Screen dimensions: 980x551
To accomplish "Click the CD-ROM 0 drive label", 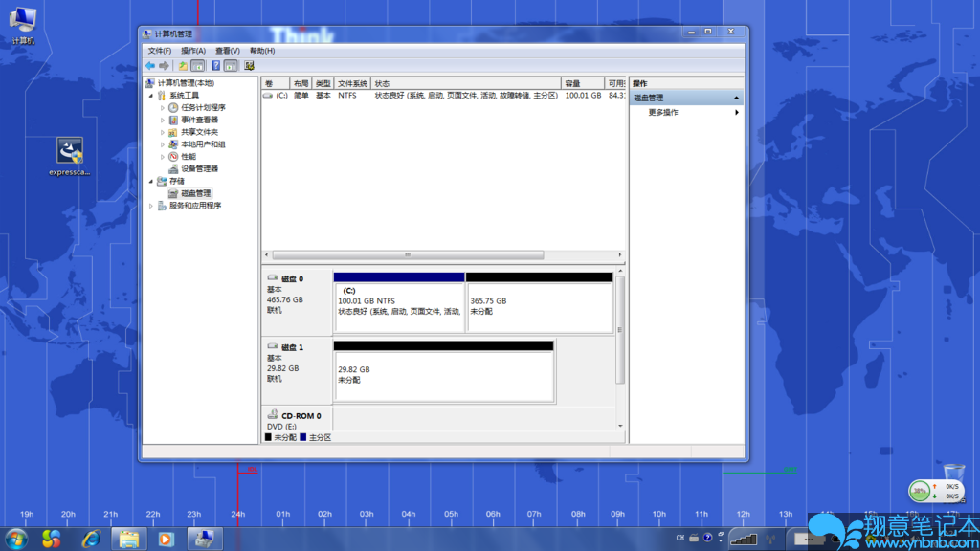I will click(301, 416).
